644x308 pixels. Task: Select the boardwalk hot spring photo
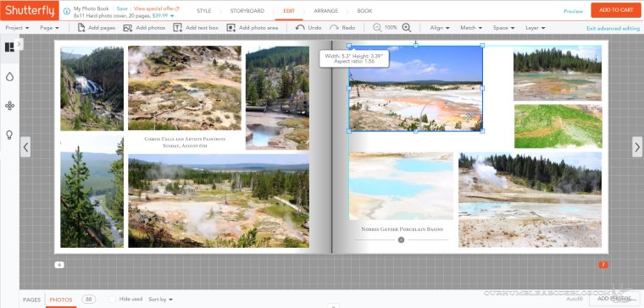(277, 98)
